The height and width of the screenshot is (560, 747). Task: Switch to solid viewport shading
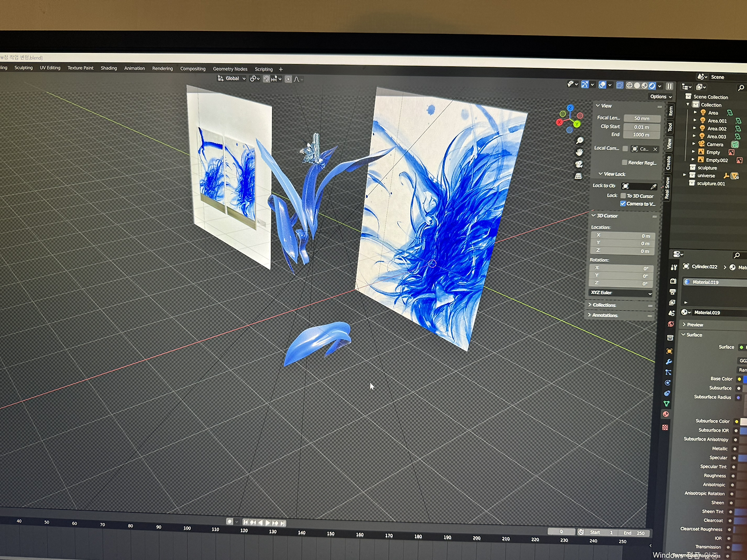[x=637, y=86]
